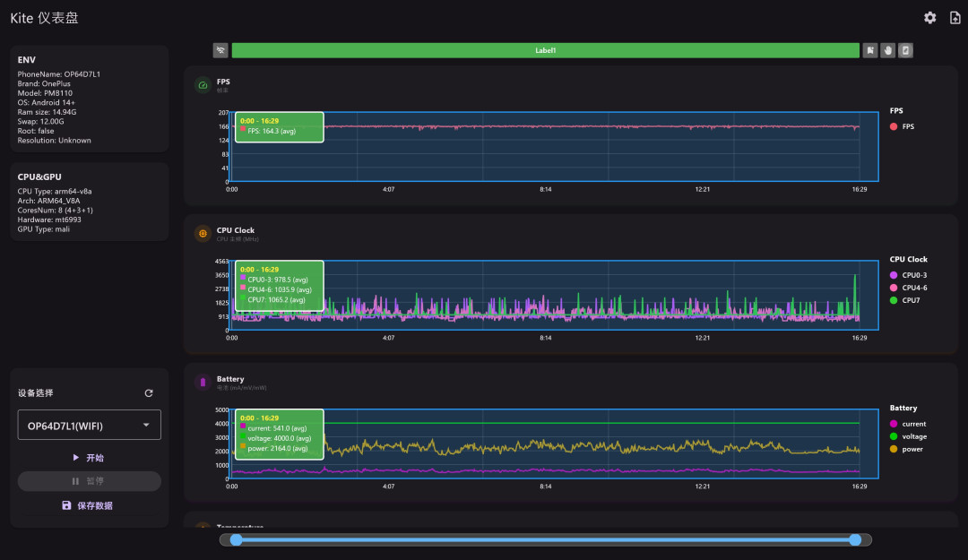Click the export file icon

[x=955, y=18]
